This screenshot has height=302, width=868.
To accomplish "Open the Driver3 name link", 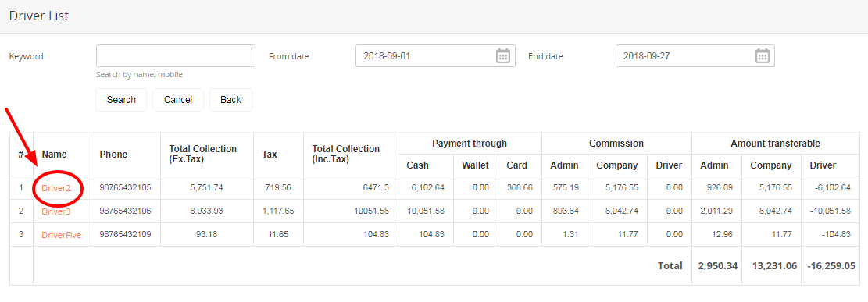I will tap(56, 211).
